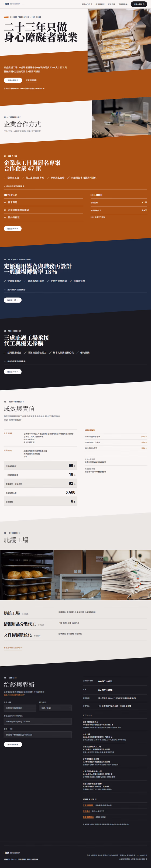Open 成效與責任 navigation item

(x=100, y=4)
